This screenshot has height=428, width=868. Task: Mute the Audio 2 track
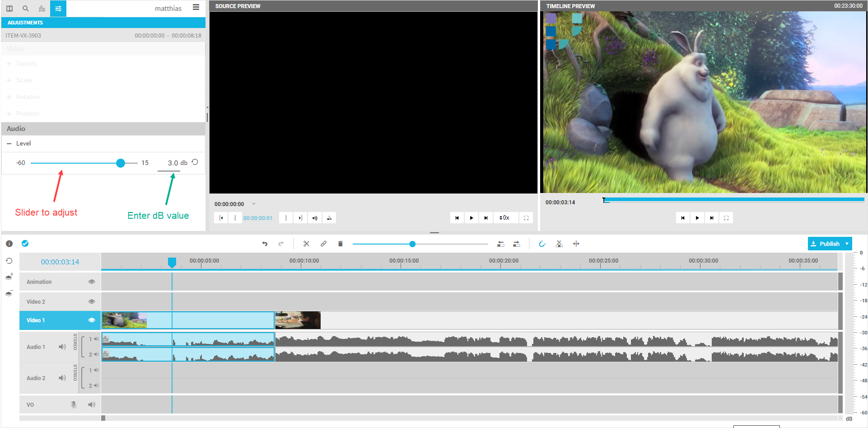[62, 378]
